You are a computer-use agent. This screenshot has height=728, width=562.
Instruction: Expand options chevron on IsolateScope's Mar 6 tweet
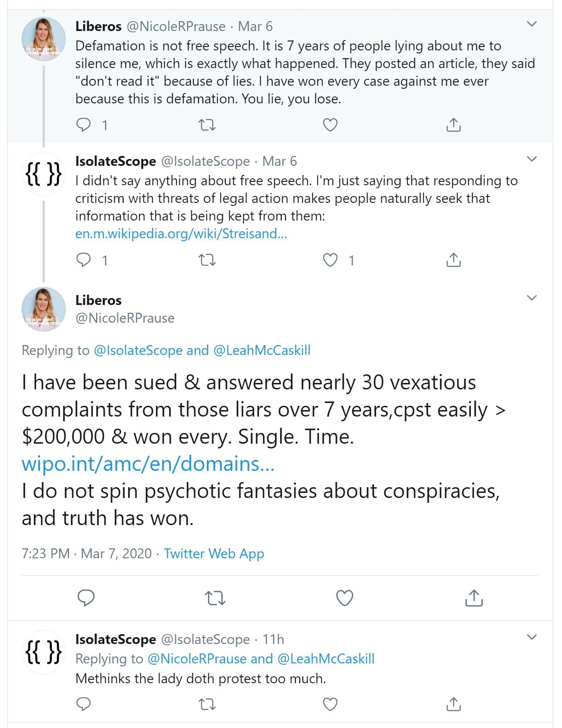pyautogui.click(x=532, y=159)
